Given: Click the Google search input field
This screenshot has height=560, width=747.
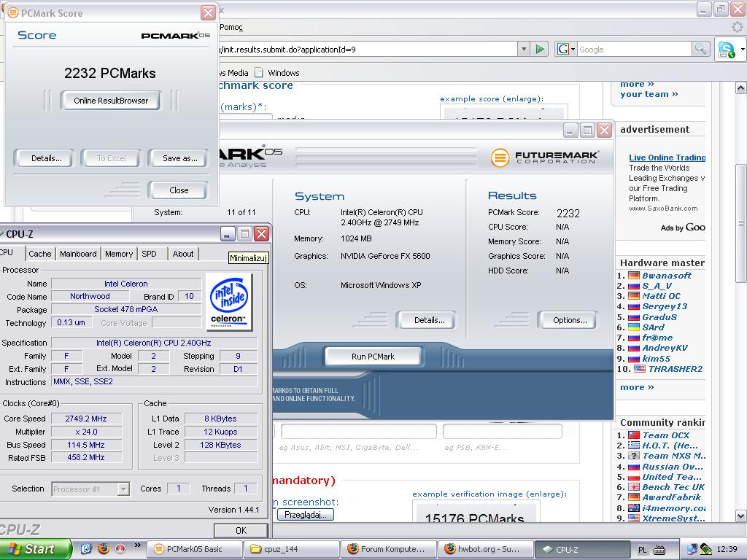Looking at the screenshot, I should coord(634,49).
